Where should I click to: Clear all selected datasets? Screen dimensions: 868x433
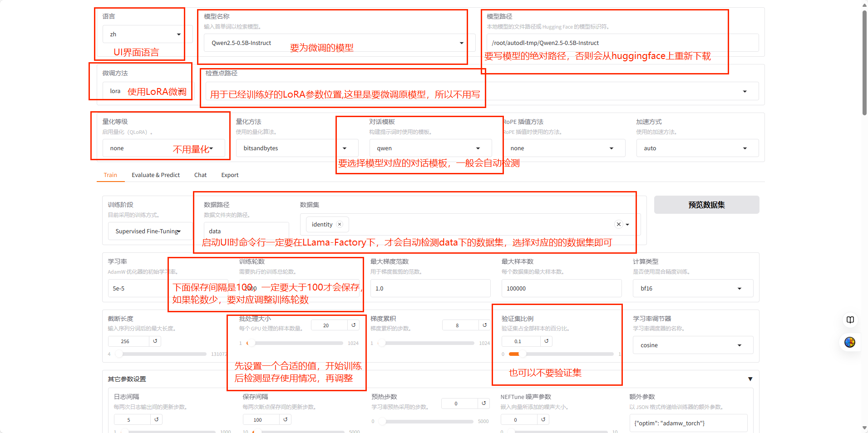point(618,224)
